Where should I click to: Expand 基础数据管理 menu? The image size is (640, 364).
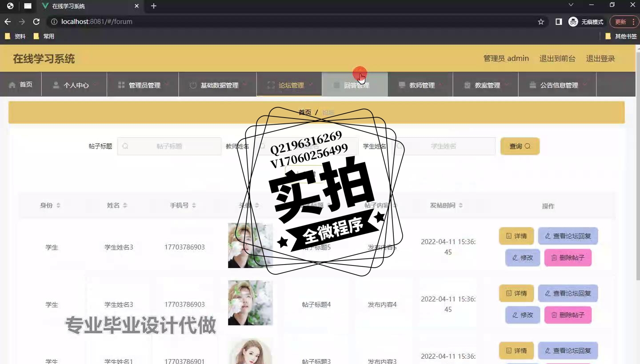(x=218, y=84)
